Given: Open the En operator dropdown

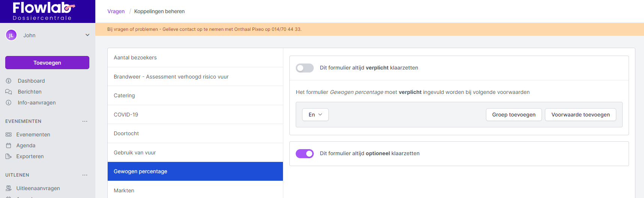Looking at the screenshot, I should [315, 115].
